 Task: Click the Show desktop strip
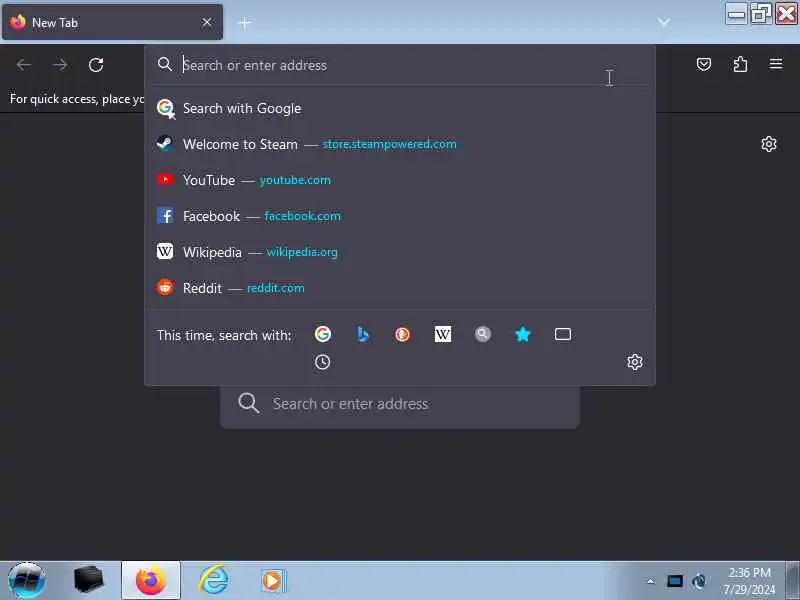tap(792, 581)
